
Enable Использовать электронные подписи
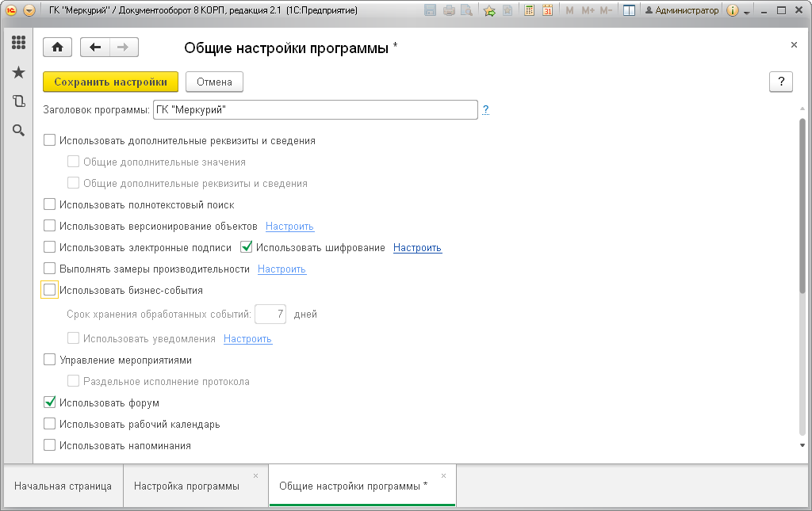click(x=49, y=247)
